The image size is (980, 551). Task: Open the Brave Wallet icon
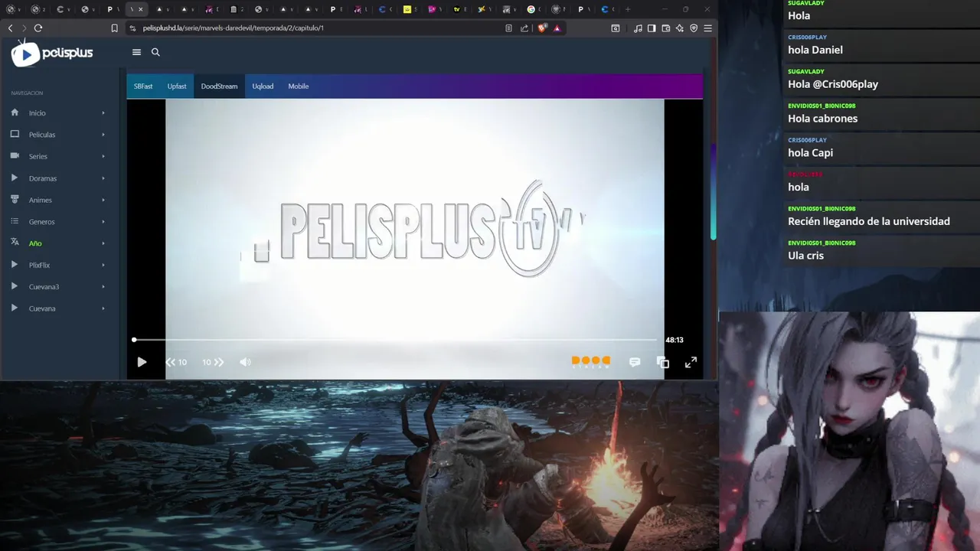666,28
